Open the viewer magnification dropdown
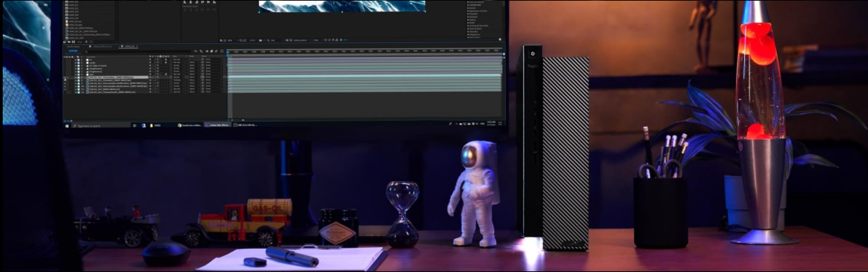Screen dimensions: 868x272 [x=232, y=40]
